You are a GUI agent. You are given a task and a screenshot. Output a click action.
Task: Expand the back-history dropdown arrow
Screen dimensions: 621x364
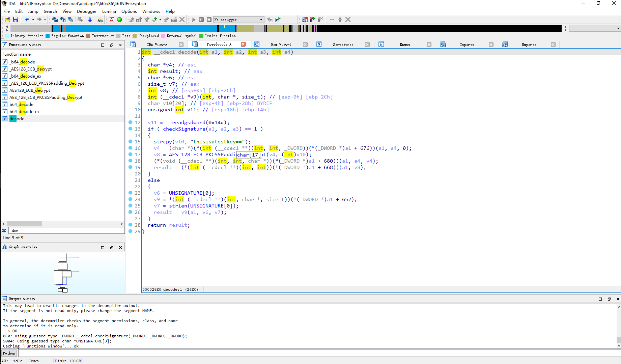pyautogui.click(x=33, y=20)
